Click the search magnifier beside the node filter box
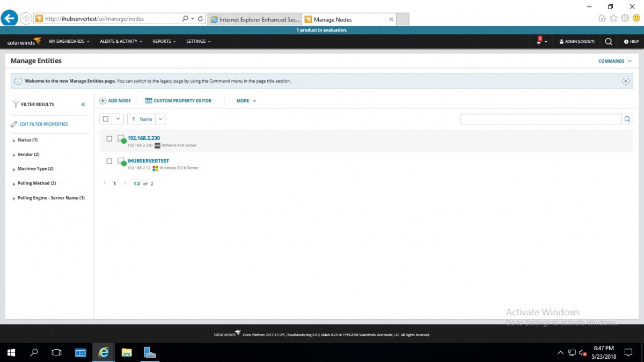This screenshot has height=362, width=644. click(627, 119)
